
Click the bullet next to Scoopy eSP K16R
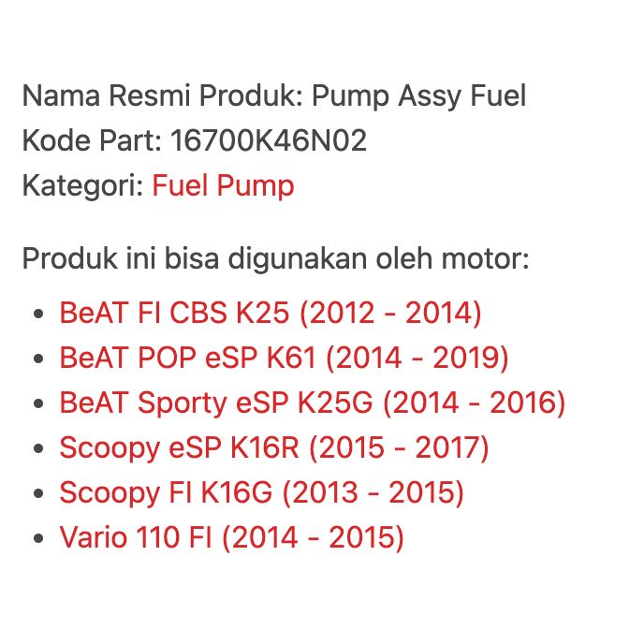click(38, 448)
